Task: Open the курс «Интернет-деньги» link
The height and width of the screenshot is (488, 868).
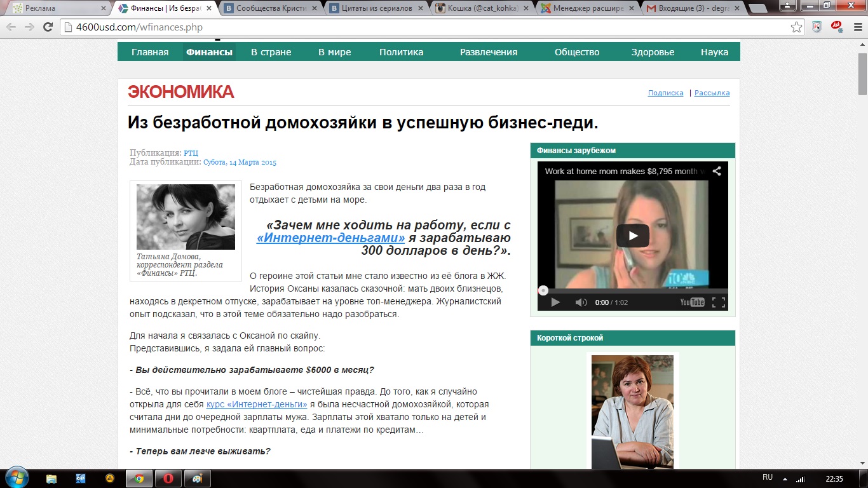Action: coord(257,404)
